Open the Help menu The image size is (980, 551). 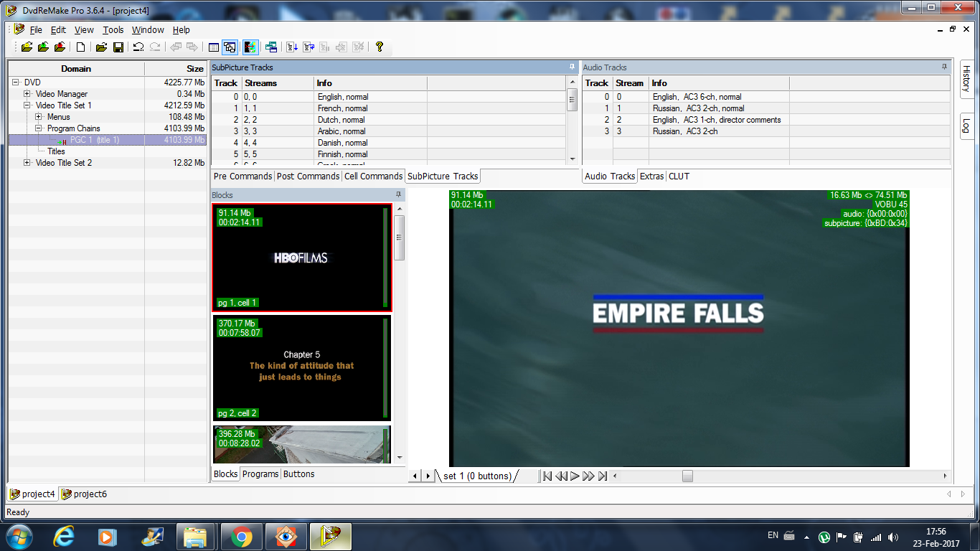click(182, 30)
